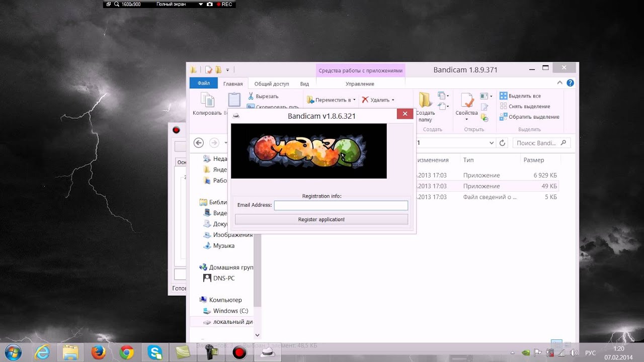Close the Bandicam v1.8.6.321 dialog

point(405,114)
